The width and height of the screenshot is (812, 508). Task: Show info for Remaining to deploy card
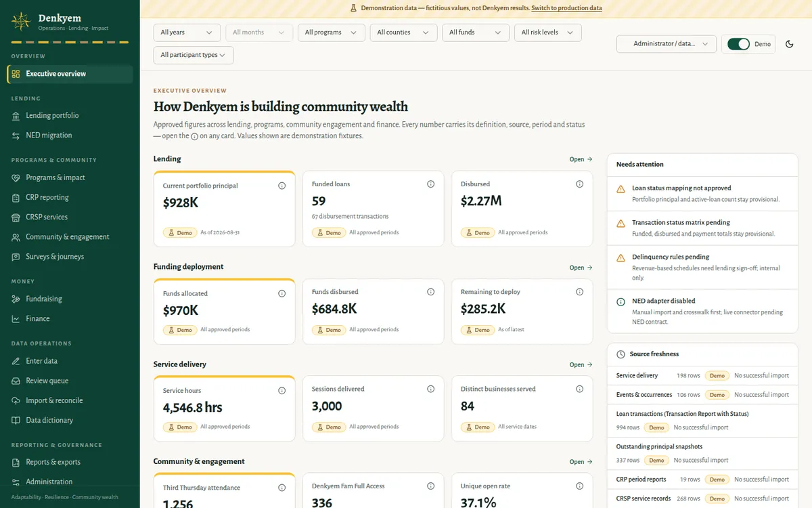(x=580, y=292)
